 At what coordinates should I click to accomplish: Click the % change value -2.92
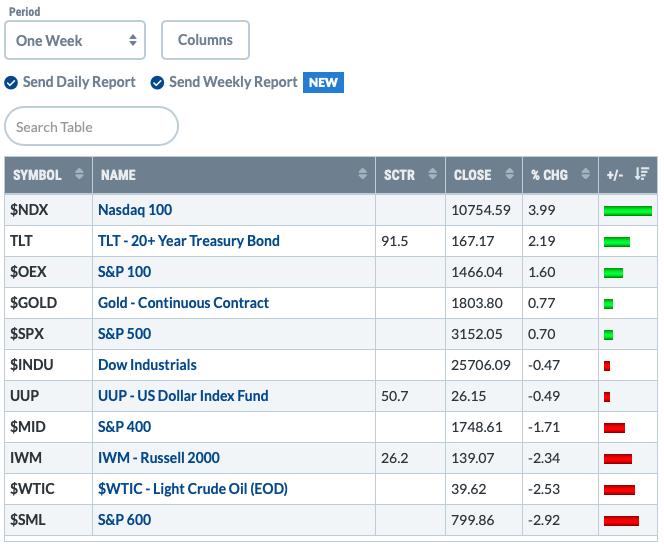pos(544,520)
